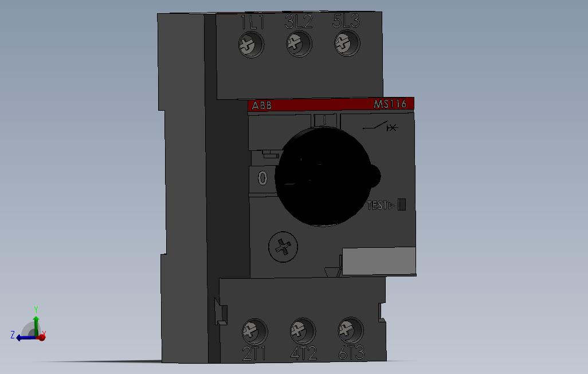This screenshot has width=588, height=374.
Task: Click the TEST label text
Action: tap(378, 206)
